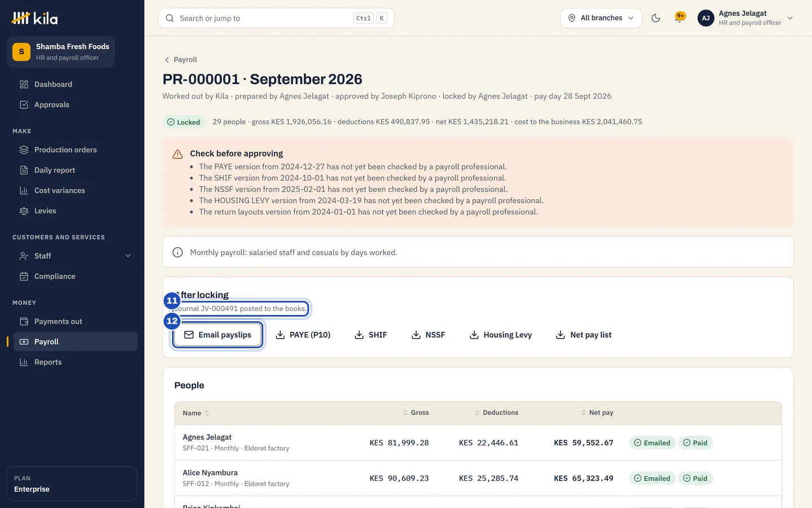This screenshot has height=508, width=812.
Task: Click Journal JV-000491 posted text
Action: tap(240, 308)
